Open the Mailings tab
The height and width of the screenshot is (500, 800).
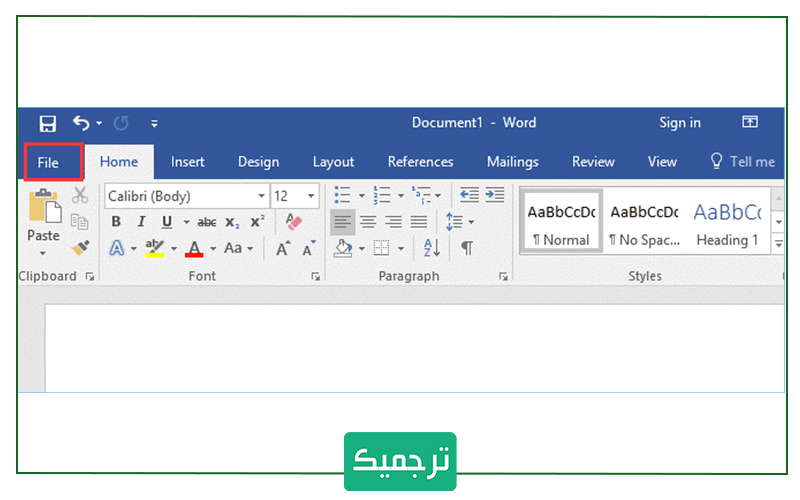pyautogui.click(x=512, y=162)
